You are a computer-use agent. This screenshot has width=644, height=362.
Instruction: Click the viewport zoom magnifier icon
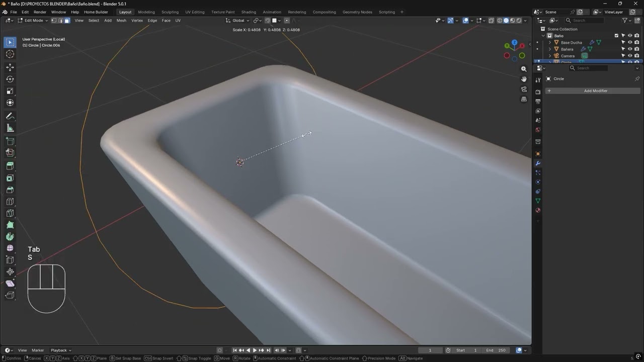pyautogui.click(x=524, y=69)
